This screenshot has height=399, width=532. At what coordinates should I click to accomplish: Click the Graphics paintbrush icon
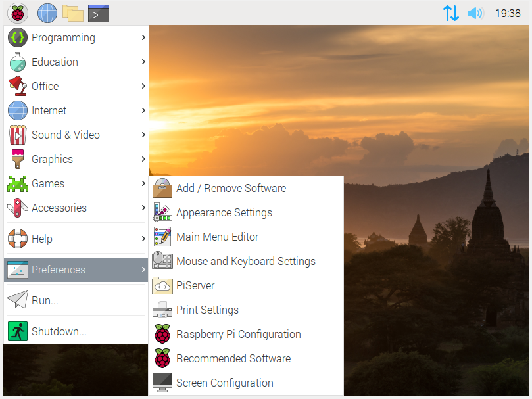[18, 159]
